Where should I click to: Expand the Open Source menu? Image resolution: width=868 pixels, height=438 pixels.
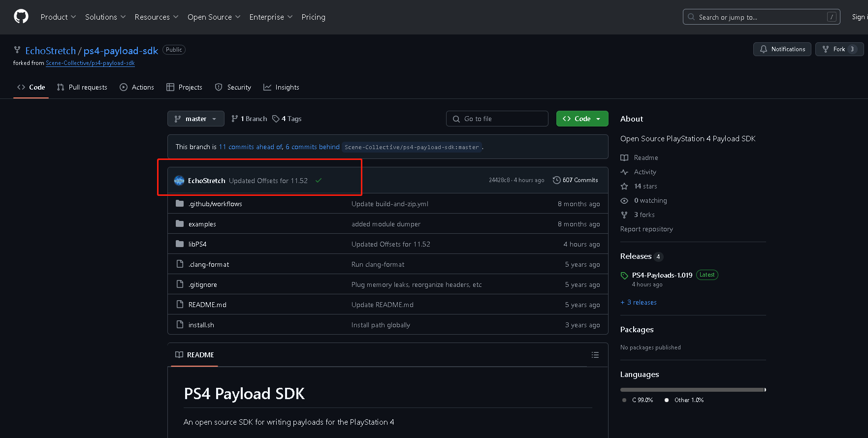214,17
